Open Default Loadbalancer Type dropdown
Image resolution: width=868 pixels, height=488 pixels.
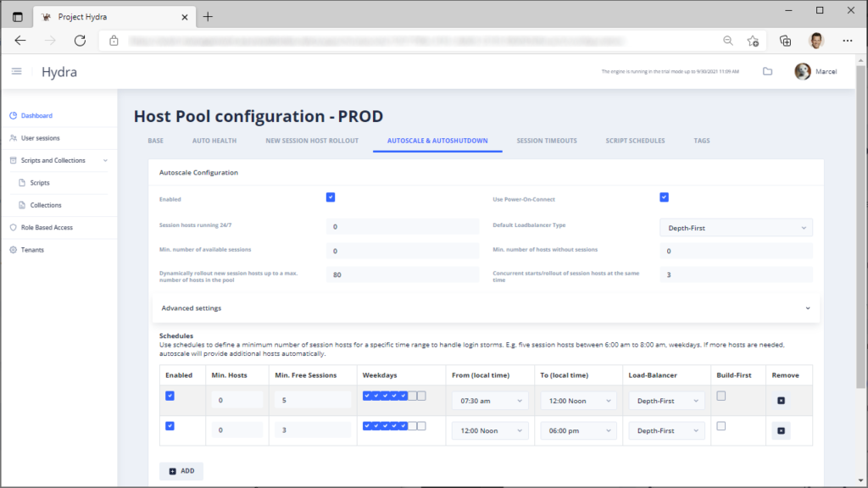point(736,228)
